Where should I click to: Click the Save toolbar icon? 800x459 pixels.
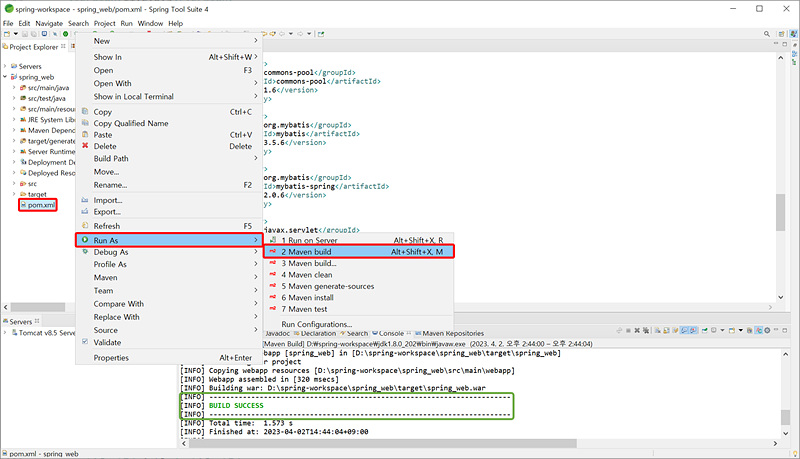pyautogui.click(x=24, y=34)
